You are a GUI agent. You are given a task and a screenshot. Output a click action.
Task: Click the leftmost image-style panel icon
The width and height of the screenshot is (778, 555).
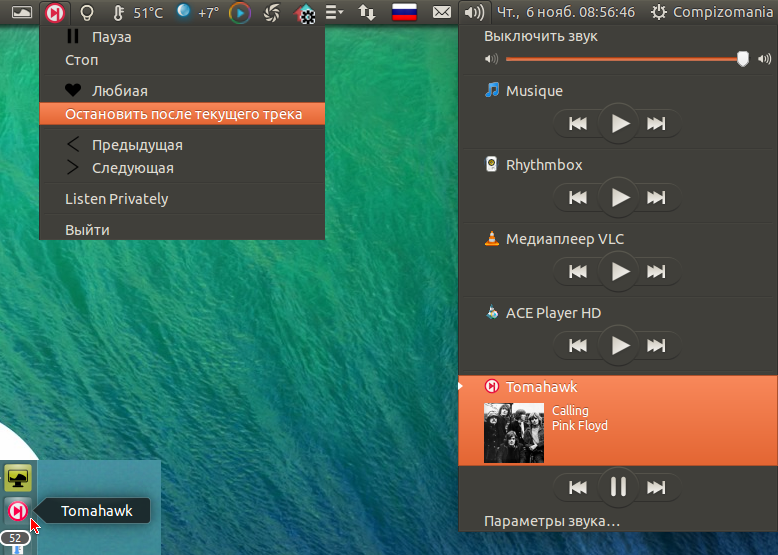[22, 12]
